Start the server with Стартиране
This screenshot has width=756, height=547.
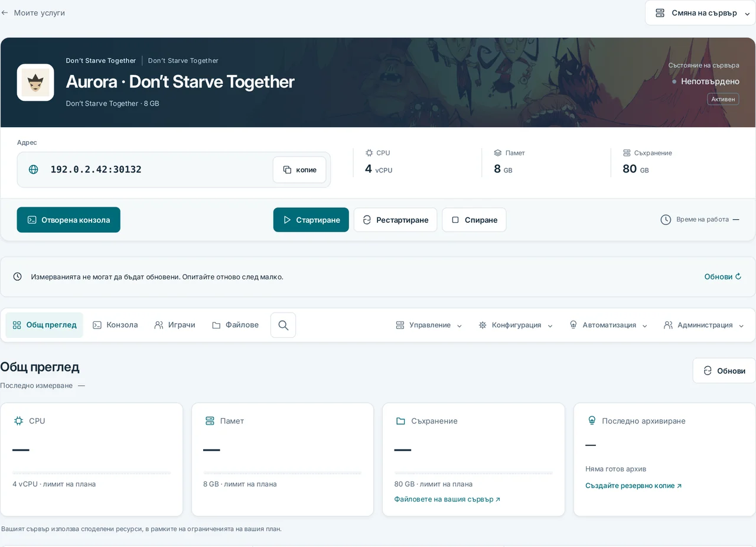coord(311,220)
